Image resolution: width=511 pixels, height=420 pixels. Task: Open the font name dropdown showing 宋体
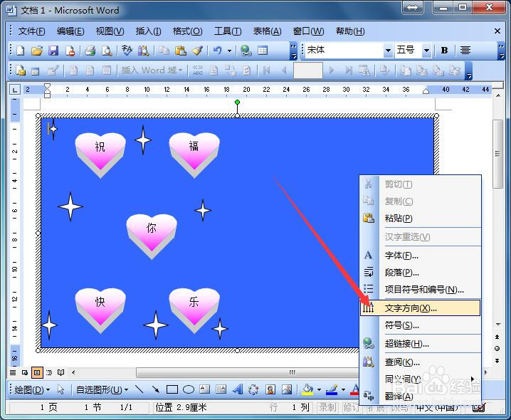click(388, 51)
